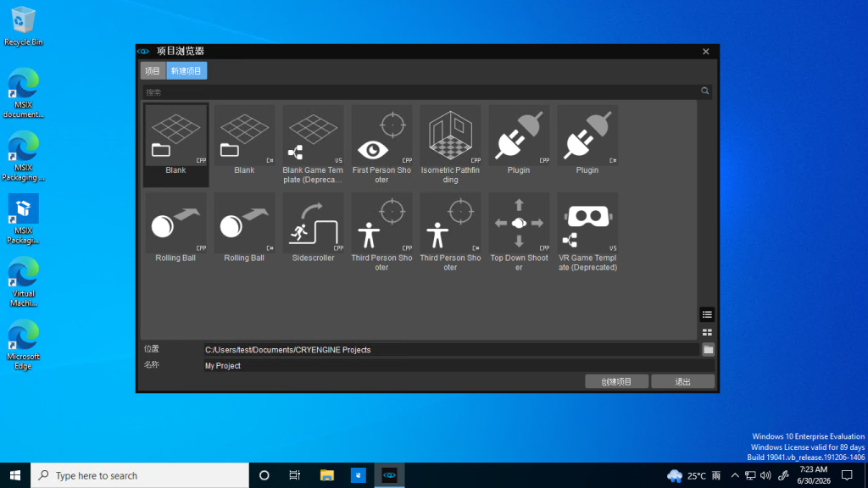Switch to grid thumbnail view
The image size is (868, 488).
click(x=707, y=332)
